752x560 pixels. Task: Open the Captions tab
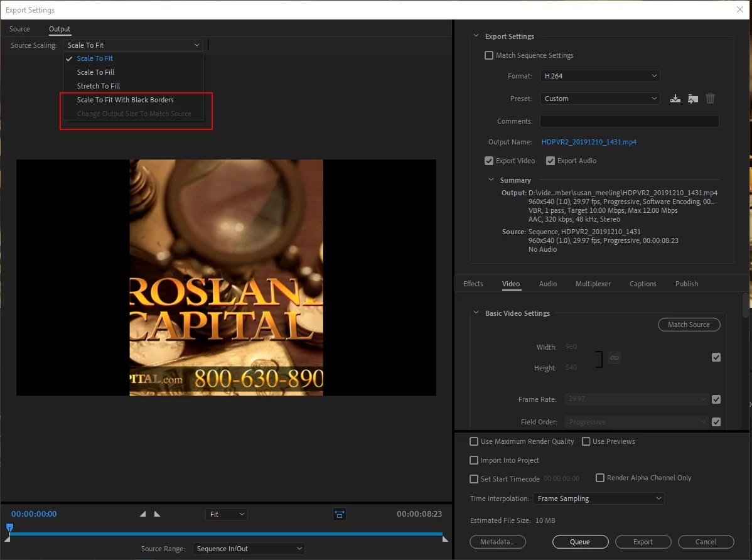coord(643,284)
